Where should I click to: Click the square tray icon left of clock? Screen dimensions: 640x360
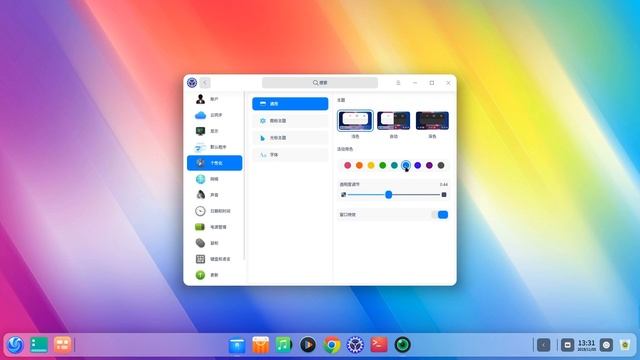coord(567,345)
